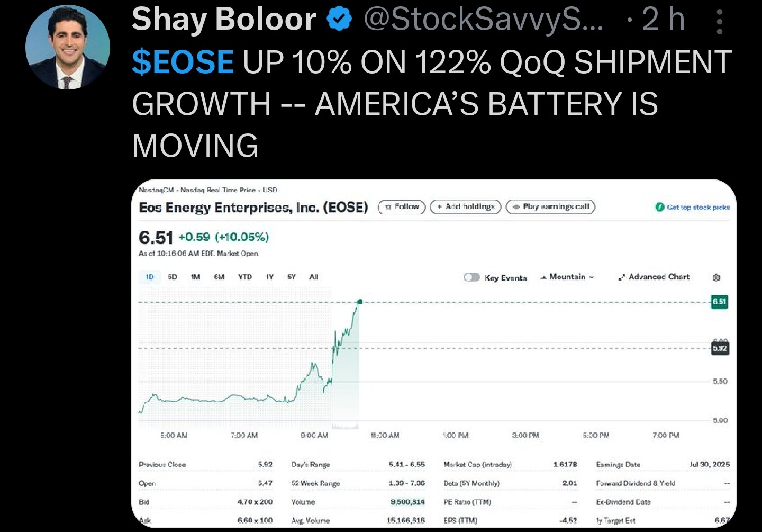Open Shay Boloor's profile picture
The image size is (762, 532).
click(x=68, y=47)
